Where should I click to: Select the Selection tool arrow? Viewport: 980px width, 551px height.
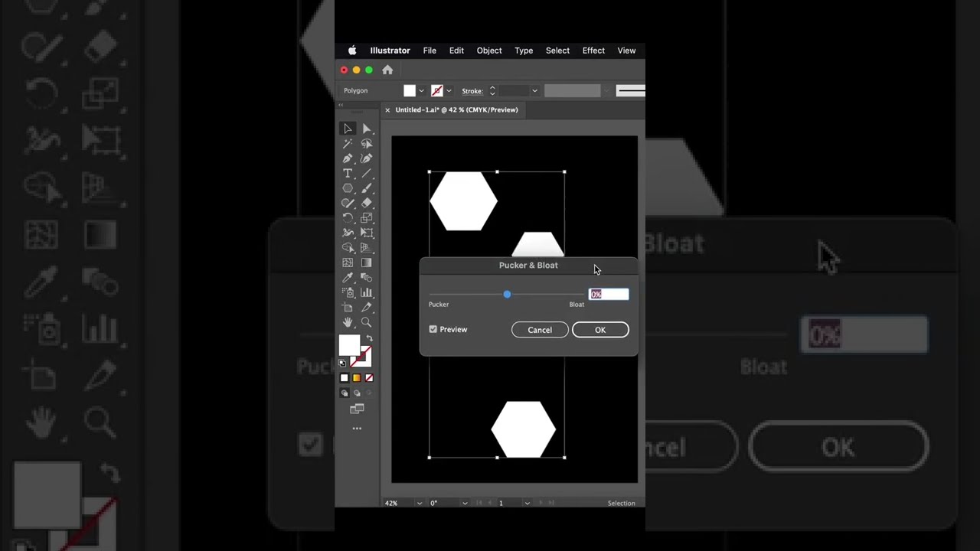(x=348, y=129)
